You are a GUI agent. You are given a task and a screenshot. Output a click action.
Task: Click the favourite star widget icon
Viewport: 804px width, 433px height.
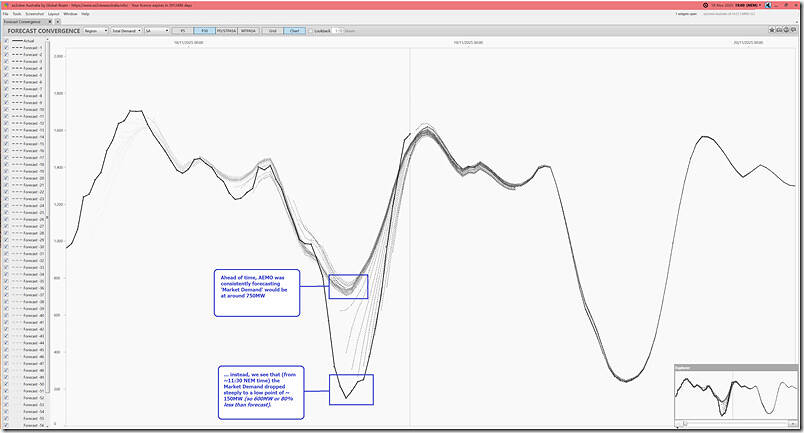coord(772,31)
